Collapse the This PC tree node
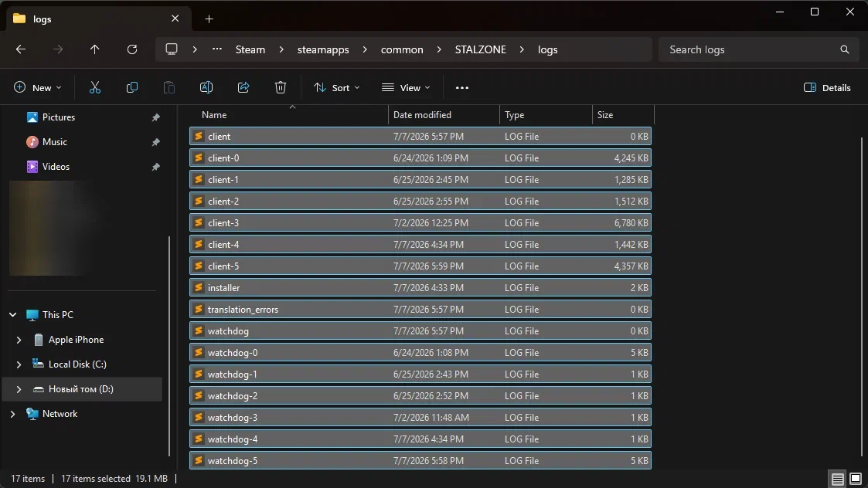 12,315
